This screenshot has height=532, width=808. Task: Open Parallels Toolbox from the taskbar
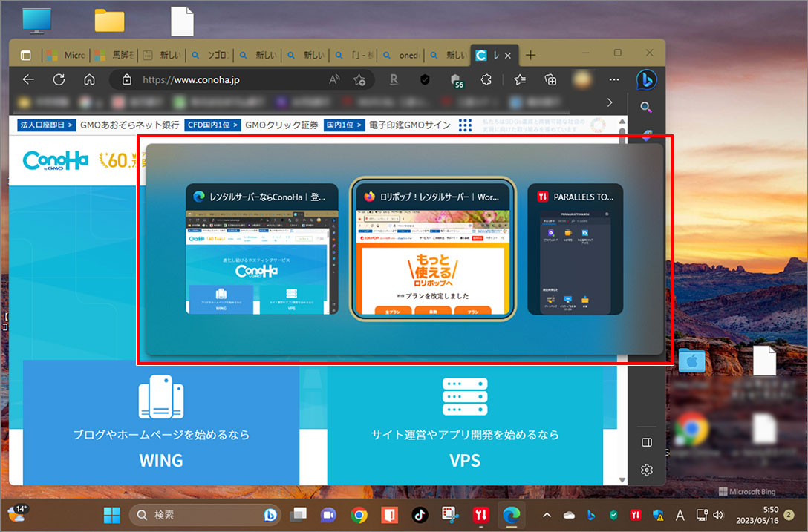tap(480, 514)
